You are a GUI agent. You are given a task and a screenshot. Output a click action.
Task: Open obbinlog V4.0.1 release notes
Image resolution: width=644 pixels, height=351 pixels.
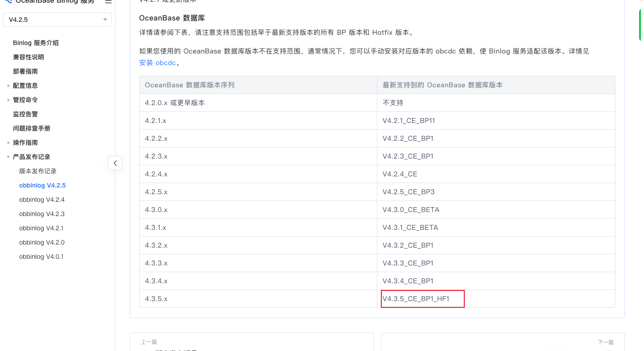(41, 257)
